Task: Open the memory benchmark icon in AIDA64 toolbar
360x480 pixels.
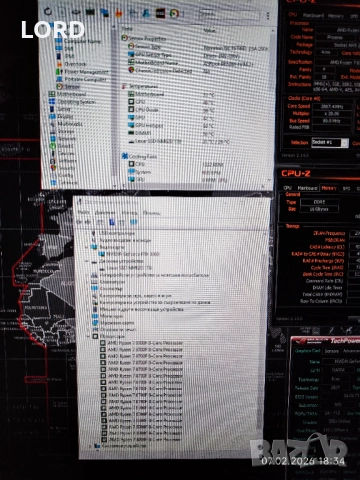Action: (90, 12)
